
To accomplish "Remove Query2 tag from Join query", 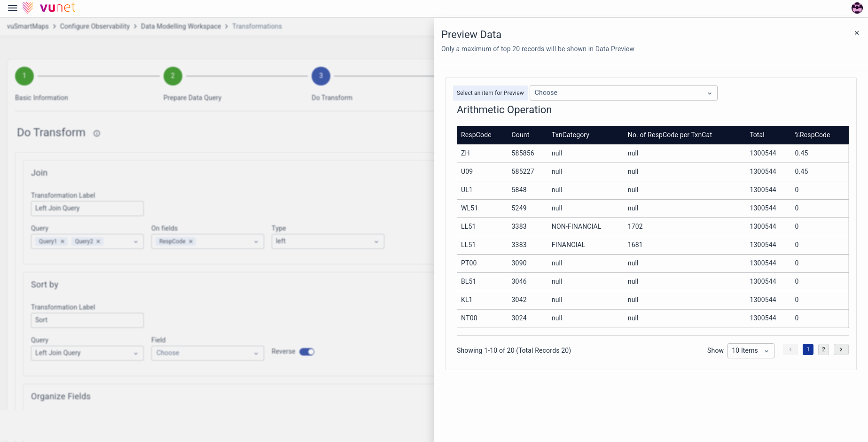I will pos(98,241).
